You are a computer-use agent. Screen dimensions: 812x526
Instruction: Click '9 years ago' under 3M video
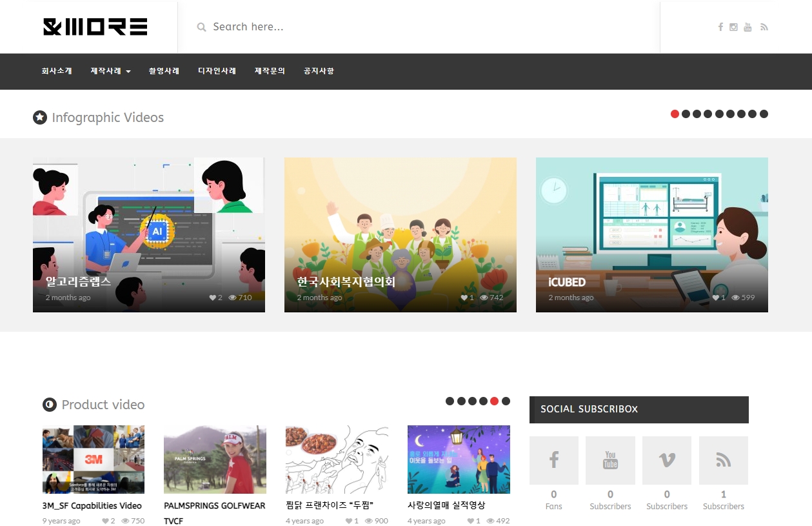point(61,521)
